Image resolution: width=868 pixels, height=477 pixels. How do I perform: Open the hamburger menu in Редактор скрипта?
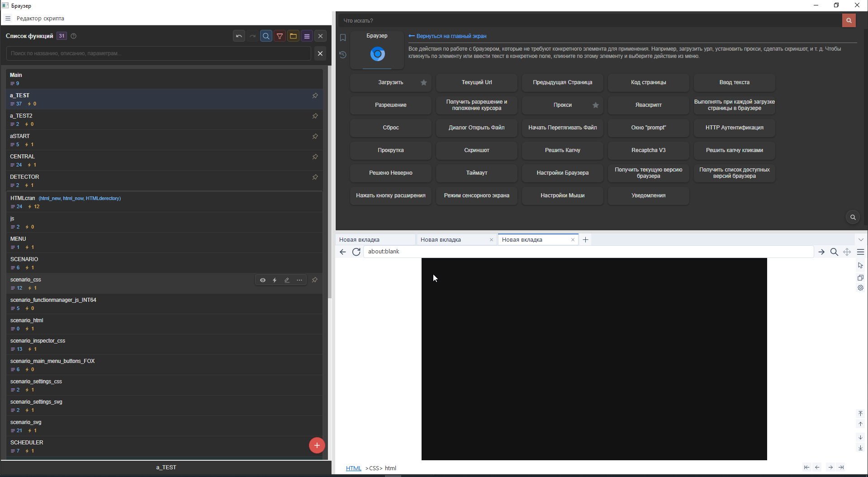tap(8, 19)
